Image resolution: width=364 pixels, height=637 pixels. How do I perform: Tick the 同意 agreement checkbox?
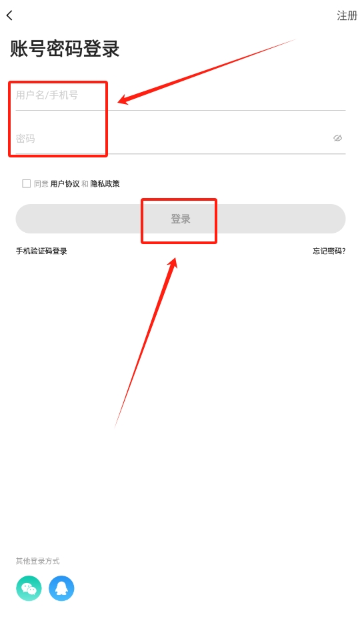point(27,183)
